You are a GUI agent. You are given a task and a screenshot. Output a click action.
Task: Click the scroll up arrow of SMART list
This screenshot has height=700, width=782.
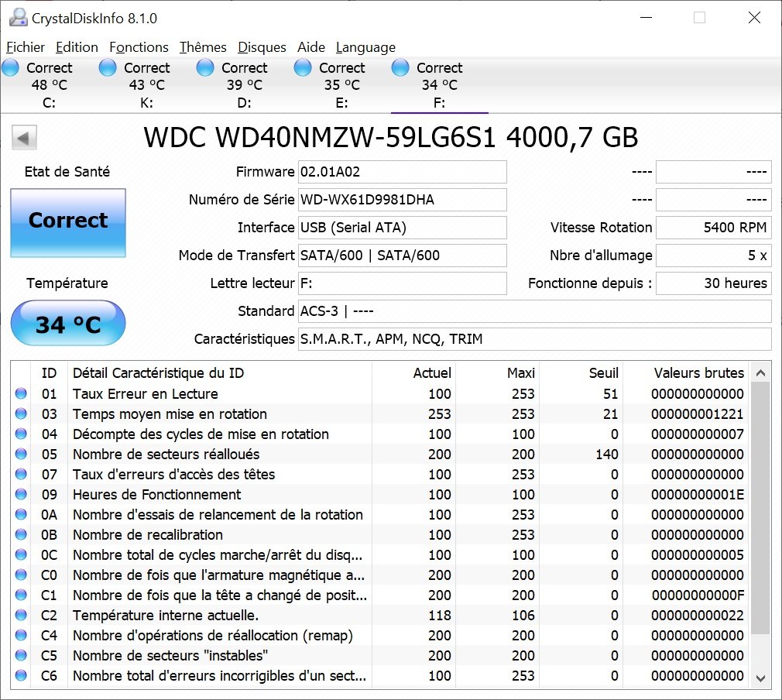point(760,373)
